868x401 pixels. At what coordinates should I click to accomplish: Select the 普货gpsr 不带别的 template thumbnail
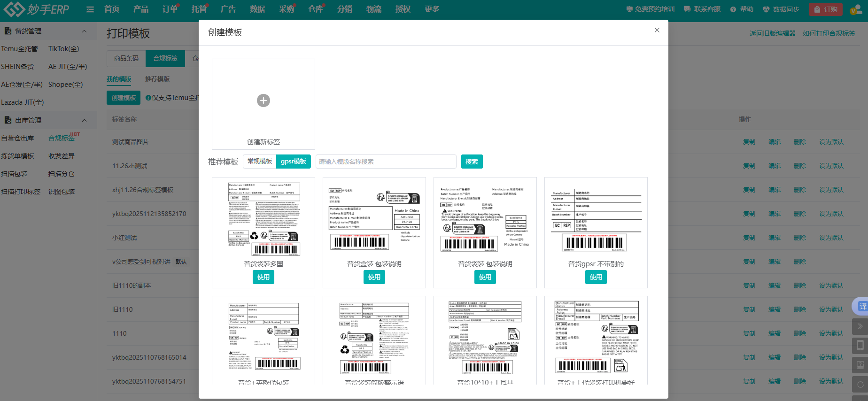click(596, 219)
